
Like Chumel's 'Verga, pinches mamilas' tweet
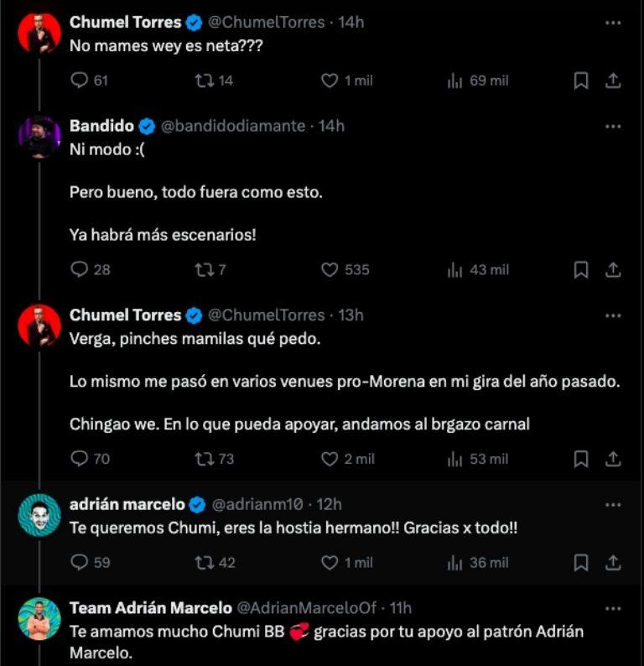pos(330,459)
